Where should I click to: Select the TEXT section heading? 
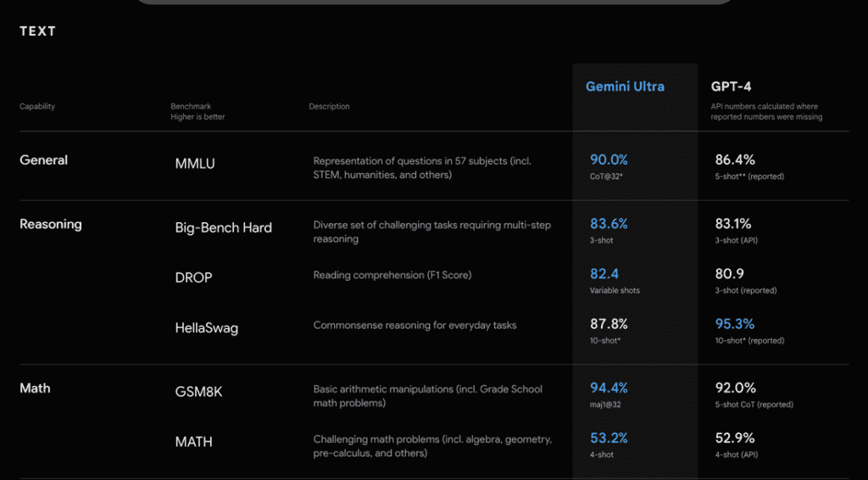(38, 31)
